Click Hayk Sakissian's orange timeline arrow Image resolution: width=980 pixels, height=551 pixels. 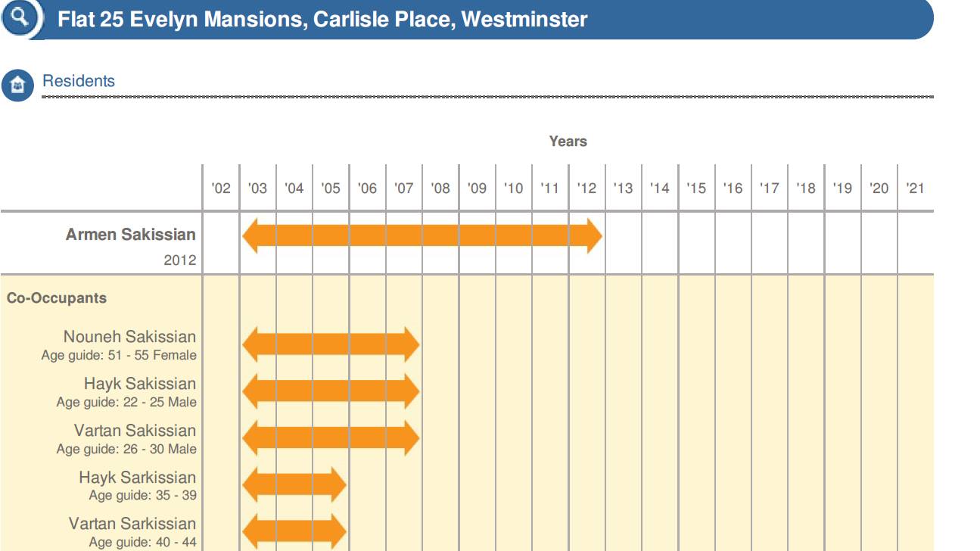click(331, 391)
